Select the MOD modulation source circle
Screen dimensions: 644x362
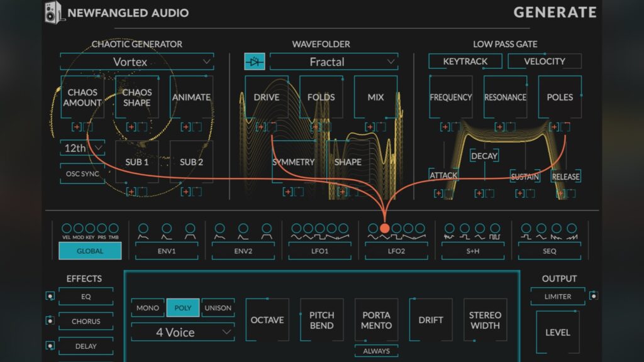(78, 228)
